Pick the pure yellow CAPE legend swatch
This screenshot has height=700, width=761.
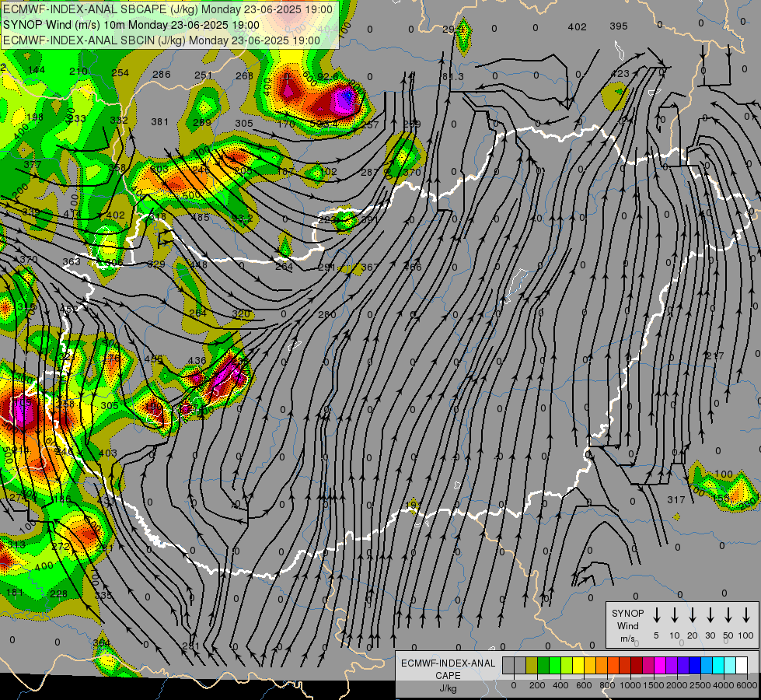tap(578, 665)
